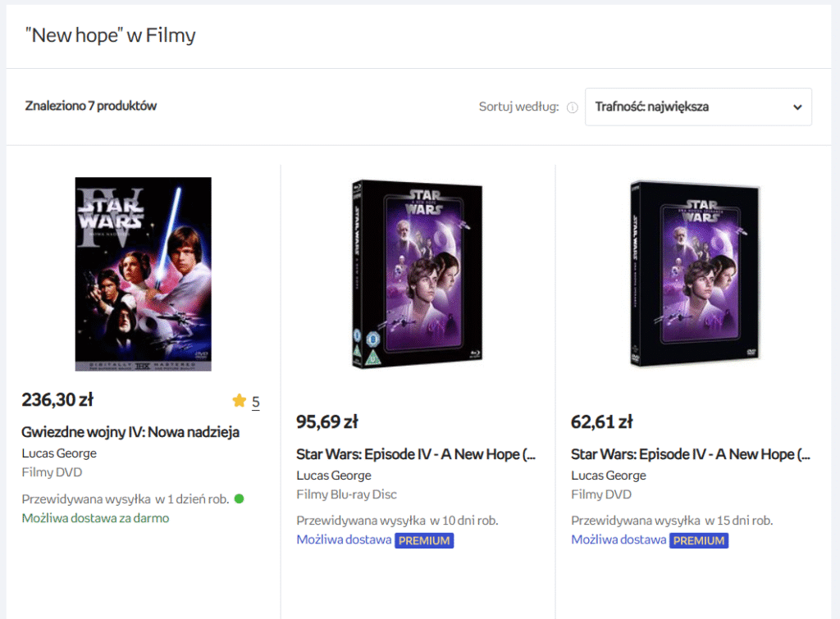Click the Filmy Blu-ray Disc category label
This screenshot has height=619, width=840.
pos(346,494)
